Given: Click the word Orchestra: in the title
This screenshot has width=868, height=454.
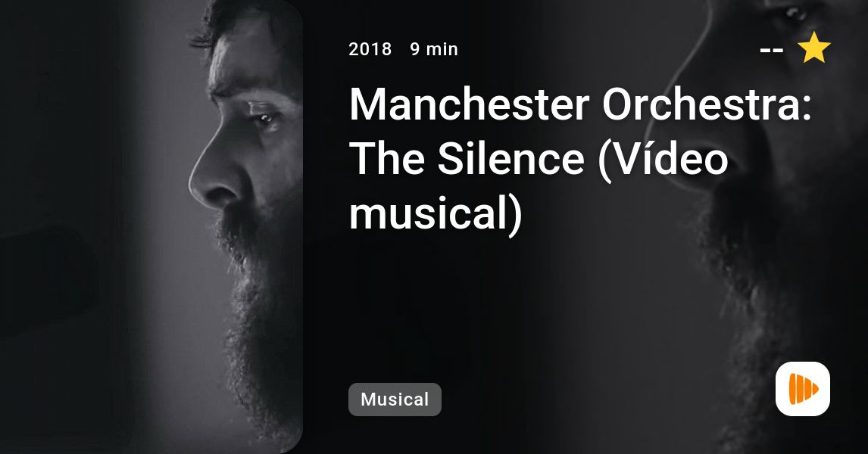Looking at the screenshot, I should (707, 104).
